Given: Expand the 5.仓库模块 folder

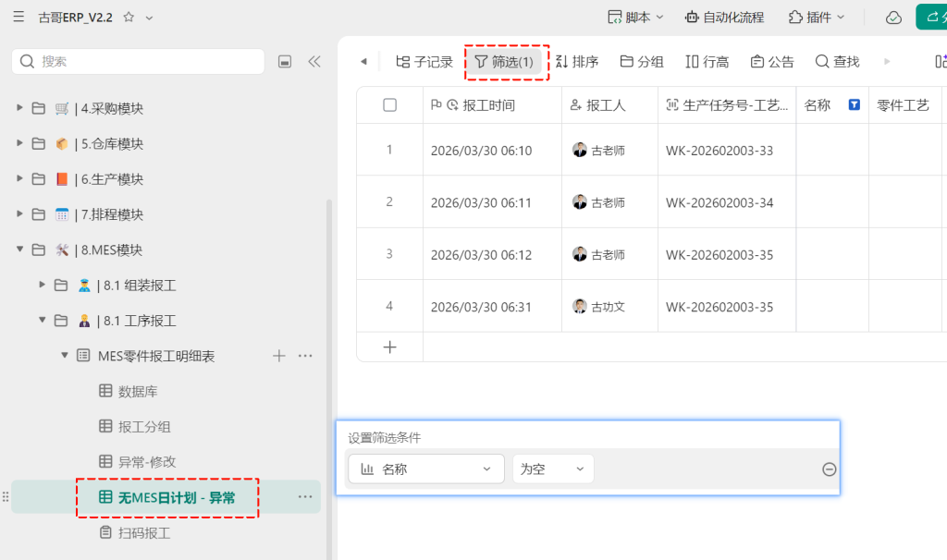Looking at the screenshot, I should [19, 143].
